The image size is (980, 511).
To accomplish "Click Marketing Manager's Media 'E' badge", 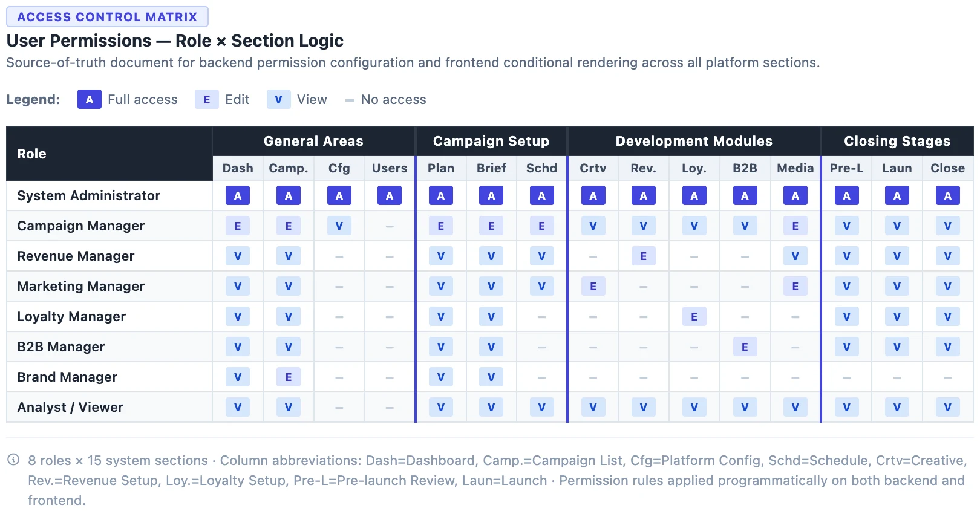I will coord(795,286).
